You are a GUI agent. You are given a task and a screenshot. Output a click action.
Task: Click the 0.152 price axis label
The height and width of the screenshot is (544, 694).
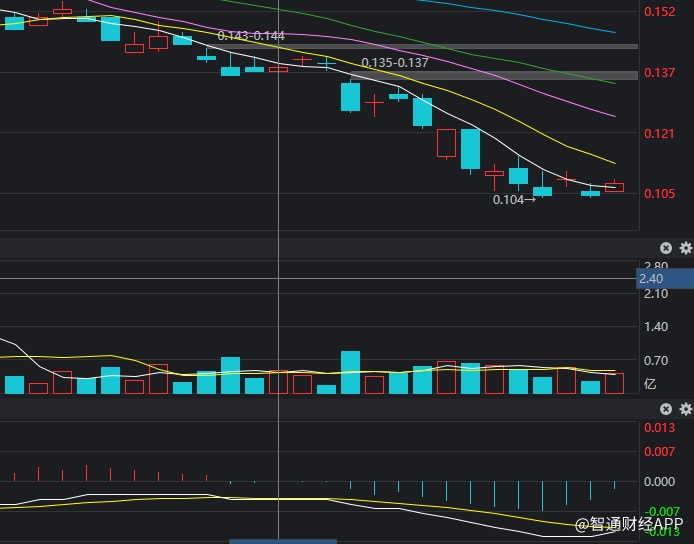coord(659,12)
